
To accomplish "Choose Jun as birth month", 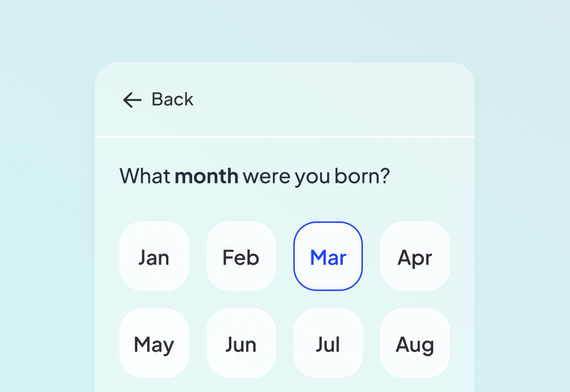I will click(x=241, y=344).
